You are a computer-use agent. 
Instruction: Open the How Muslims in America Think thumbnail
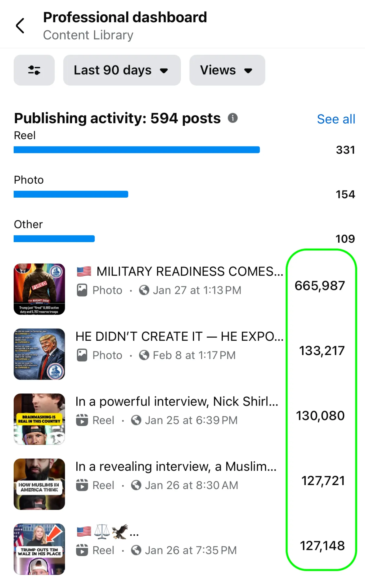tap(39, 484)
